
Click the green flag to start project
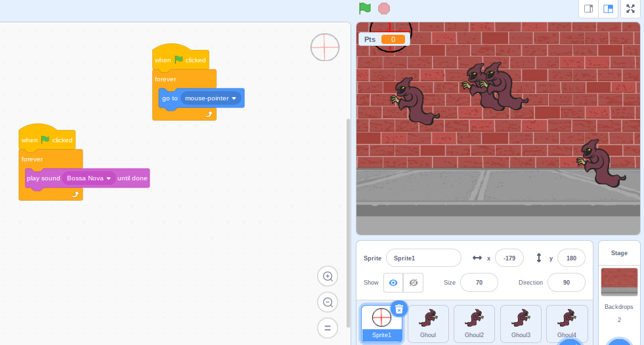point(364,9)
